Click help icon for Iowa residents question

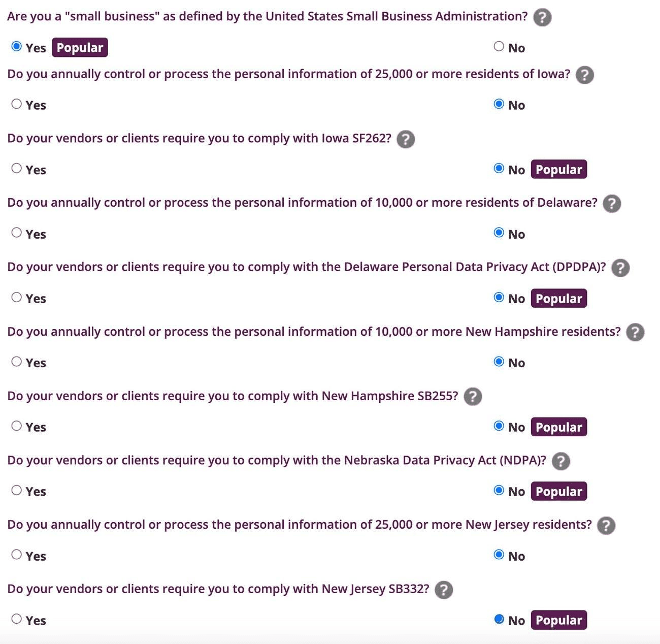(585, 75)
